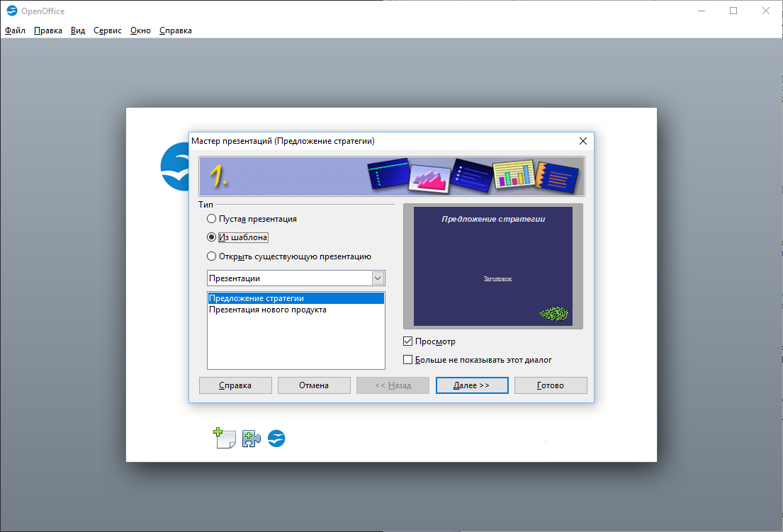The height and width of the screenshot is (532, 783).
Task: Close the Presentation Wizard dialog
Action: [x=582, y=141]
